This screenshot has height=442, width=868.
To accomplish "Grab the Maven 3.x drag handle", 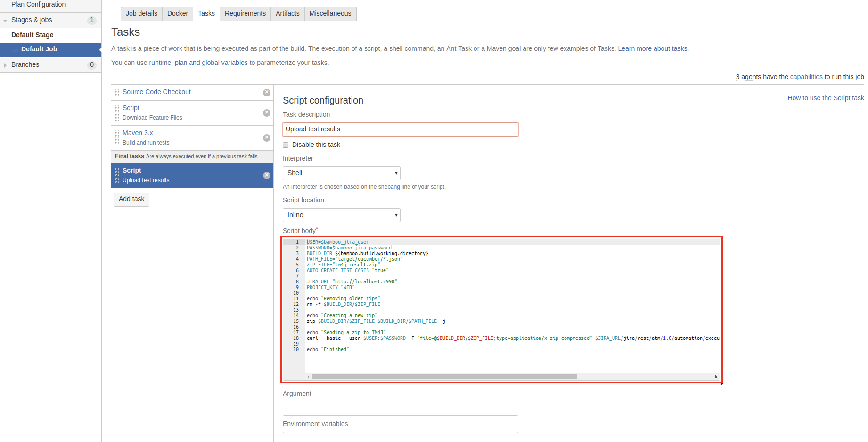I will [x=117, y=138].
